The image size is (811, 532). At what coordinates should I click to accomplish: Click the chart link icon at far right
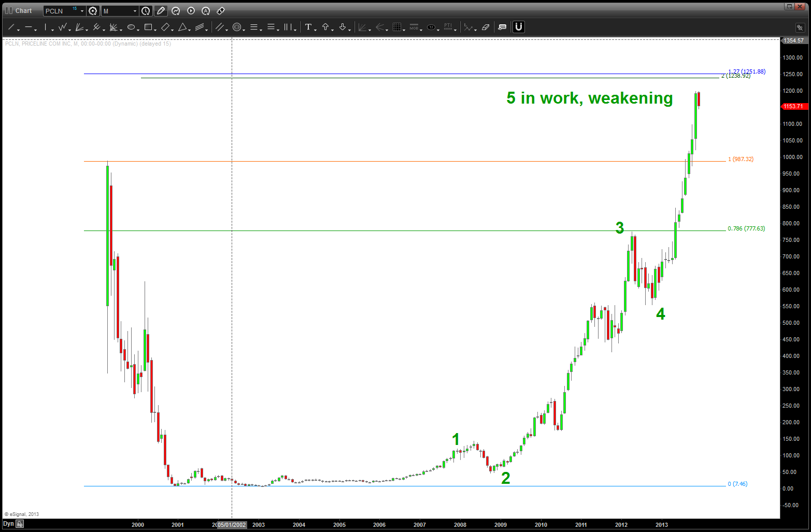(x=800, y=27)
